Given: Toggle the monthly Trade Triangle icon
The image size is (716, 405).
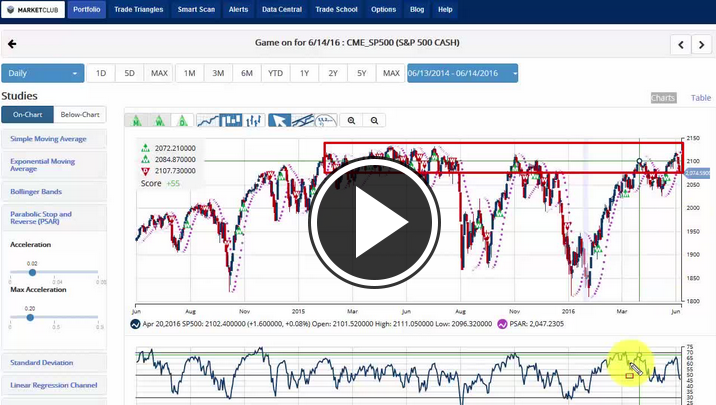Looking at the screenshot, I should 136,121.
